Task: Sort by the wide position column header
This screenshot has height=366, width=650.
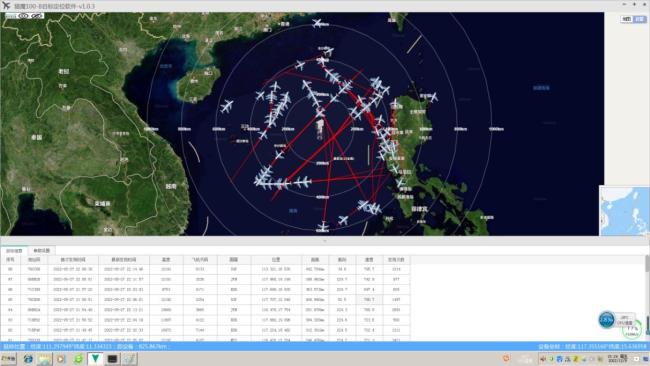Action: coord(276,260)
